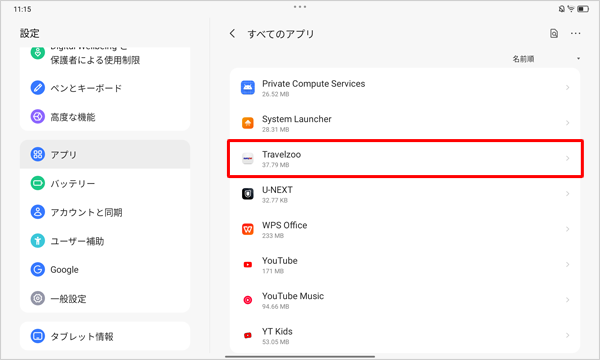
Task: Click the green battery icon
Action: (38, 183)
